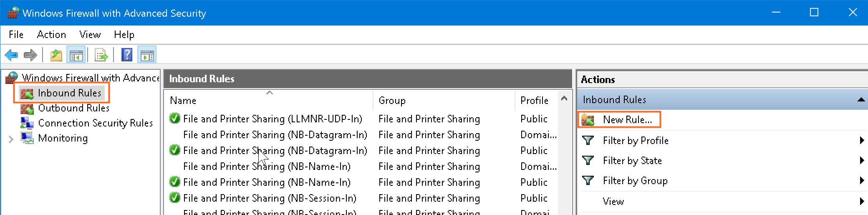Toggle the Show/Hide Console Tree button
Image resolution: width=868 pixels, height=215 pixels.
pyautogui.click(x=76, y=55)
